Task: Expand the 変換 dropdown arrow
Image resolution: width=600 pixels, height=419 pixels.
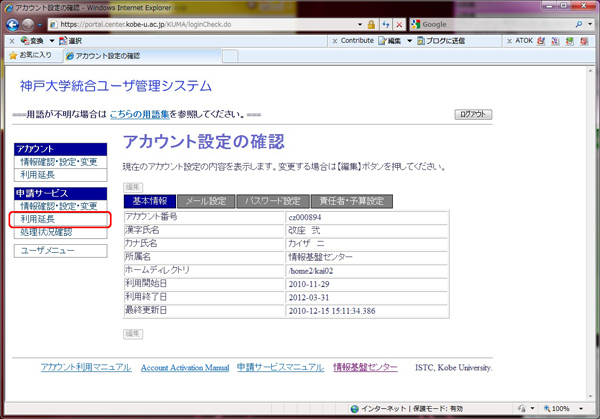Action: pyautogui.click(x=52, y=41)
